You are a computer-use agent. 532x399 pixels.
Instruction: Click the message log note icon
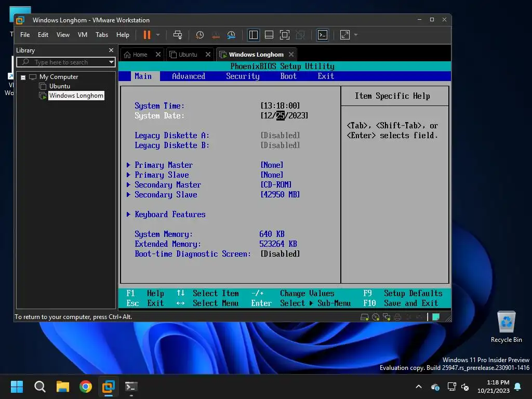[436, 317]
